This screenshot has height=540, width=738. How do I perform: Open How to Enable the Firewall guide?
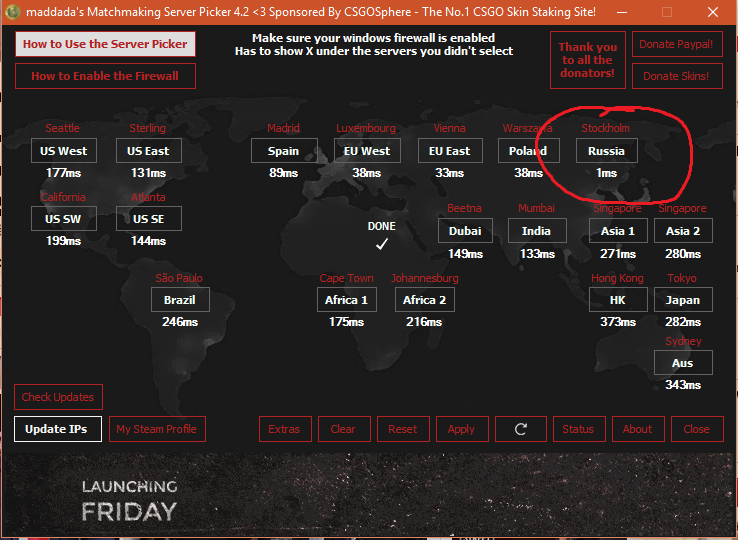pos(105,76)
